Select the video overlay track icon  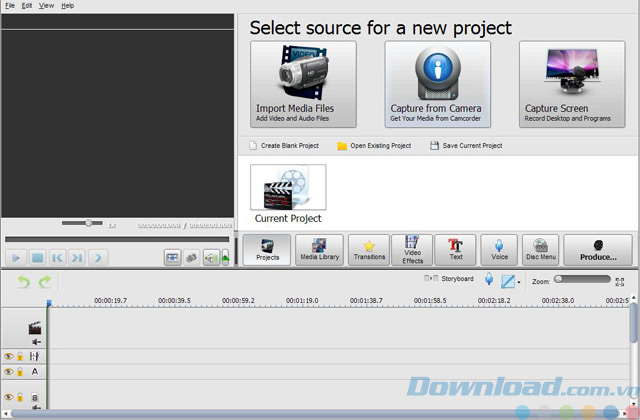point(35,397)
